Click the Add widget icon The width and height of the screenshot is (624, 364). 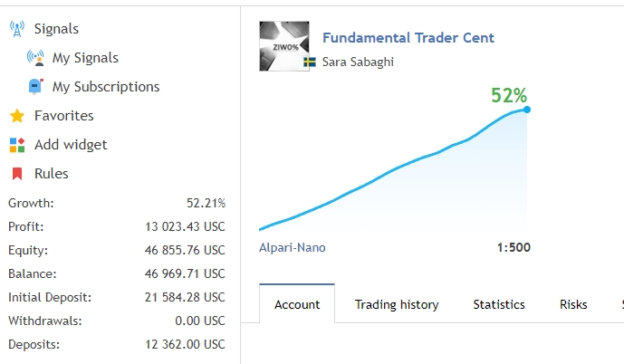[17, 145]
